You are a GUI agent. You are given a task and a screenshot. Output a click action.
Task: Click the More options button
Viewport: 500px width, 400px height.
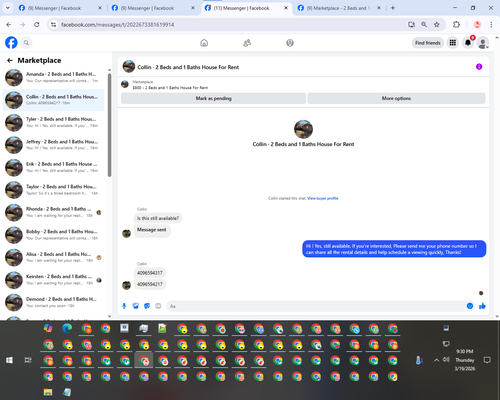click(396, 98)
